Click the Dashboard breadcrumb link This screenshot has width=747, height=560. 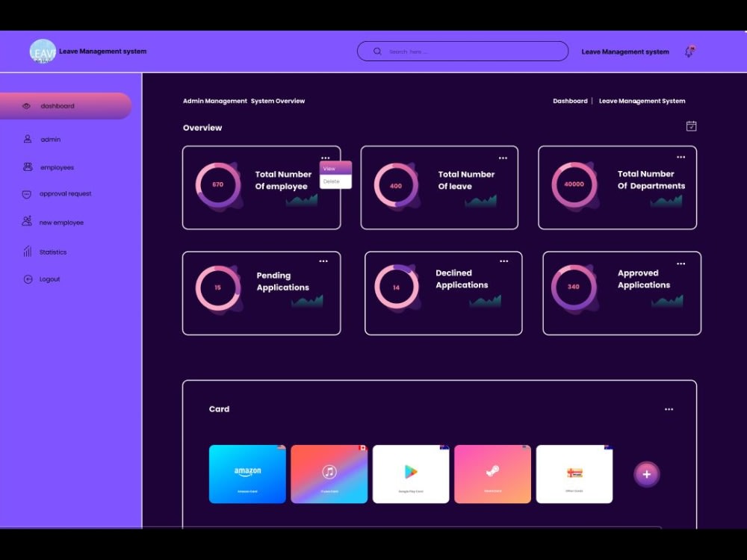click(570, 101)
